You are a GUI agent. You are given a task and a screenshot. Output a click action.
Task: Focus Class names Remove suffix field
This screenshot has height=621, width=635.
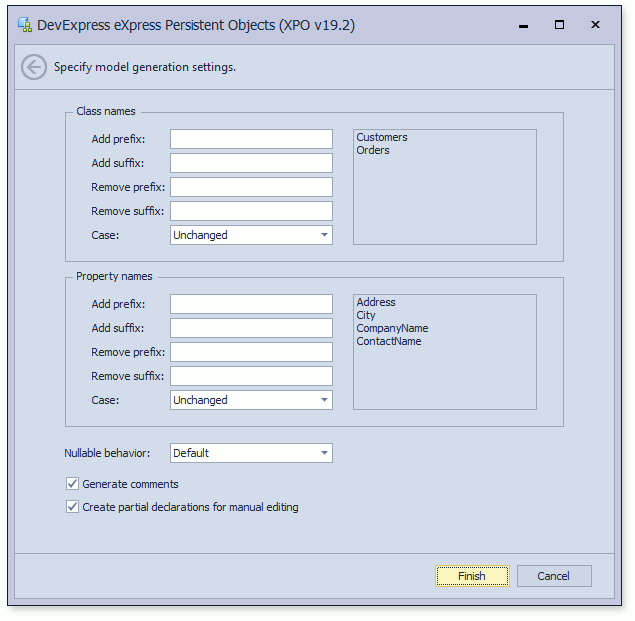click(x=251, y=211)
